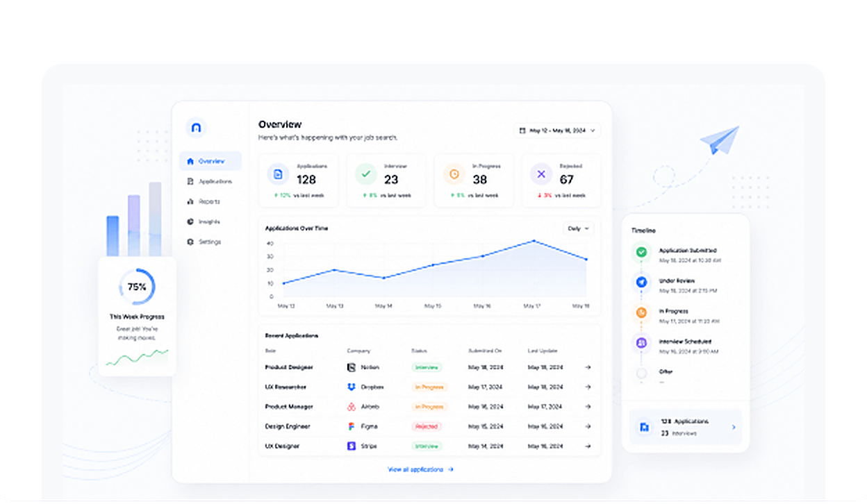Open the Applications sidebar item
This screenshot has height=504, width=867.
[210, 181]
